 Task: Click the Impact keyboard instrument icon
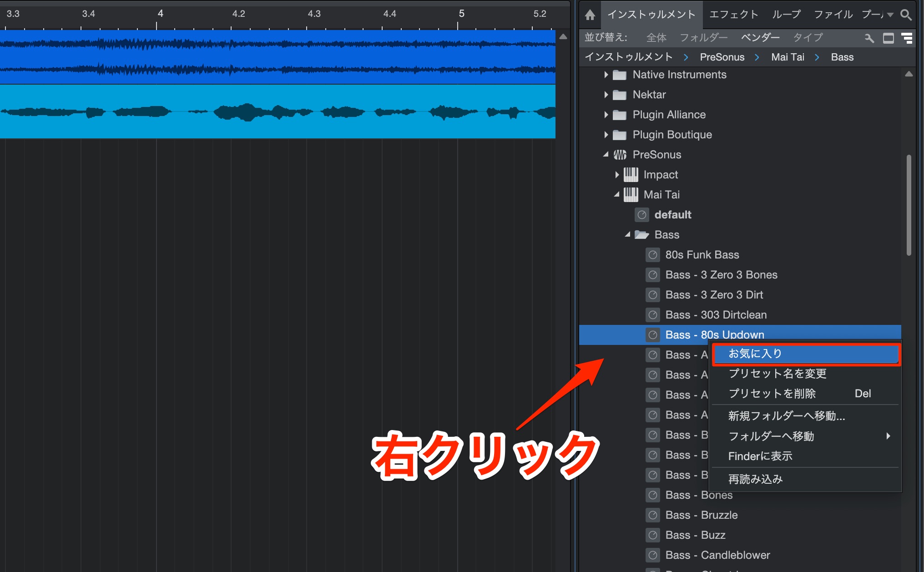(631, 175)
